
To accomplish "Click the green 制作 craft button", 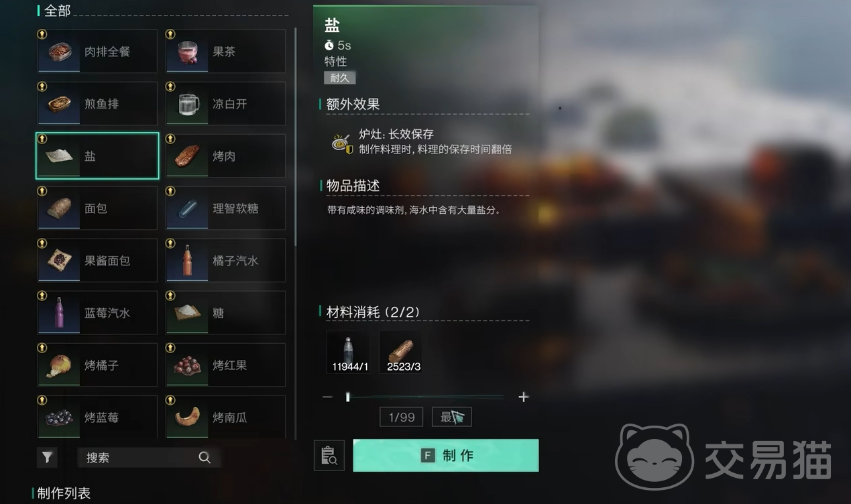I will click(x=446, y=456).
